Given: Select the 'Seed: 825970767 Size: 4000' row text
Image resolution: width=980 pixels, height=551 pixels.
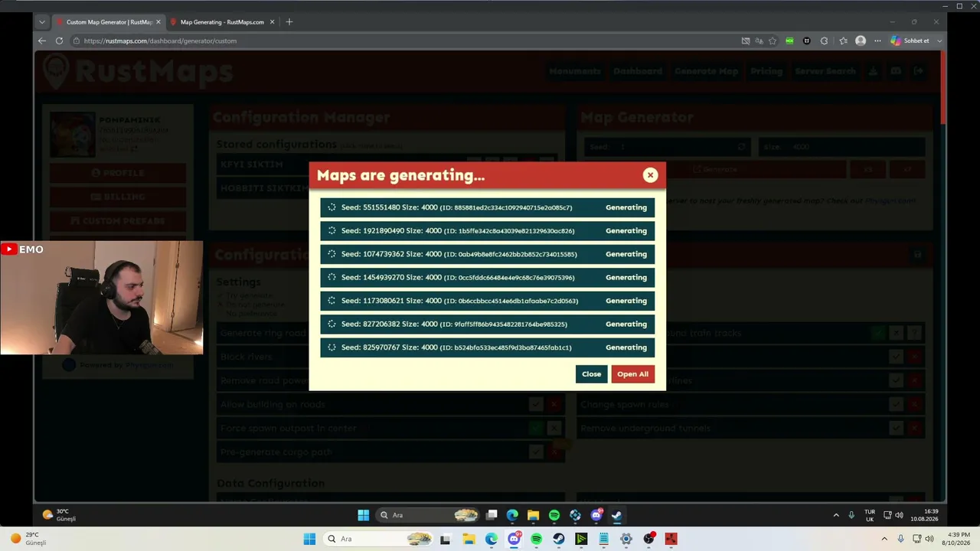Looking at the screenshot, I should tap(390, 347).
